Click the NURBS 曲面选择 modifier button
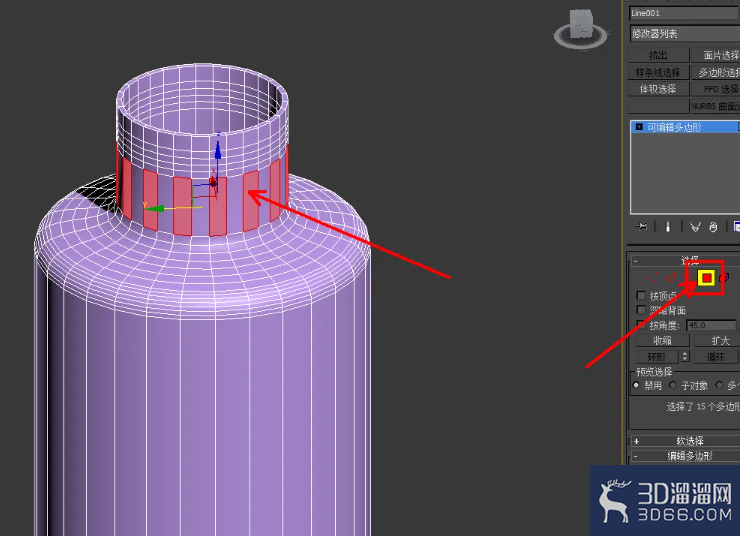This screenshot has width=740, height=536. 715,106
